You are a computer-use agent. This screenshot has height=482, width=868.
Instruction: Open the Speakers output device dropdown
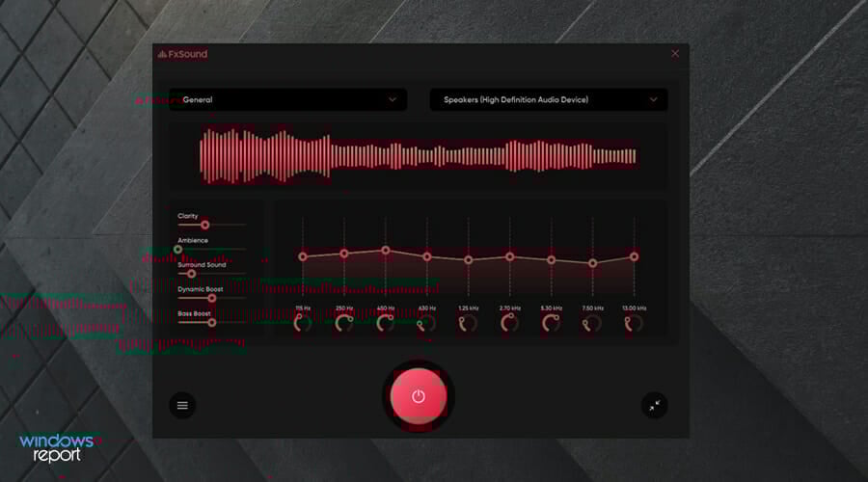click(x=548, y=99)
